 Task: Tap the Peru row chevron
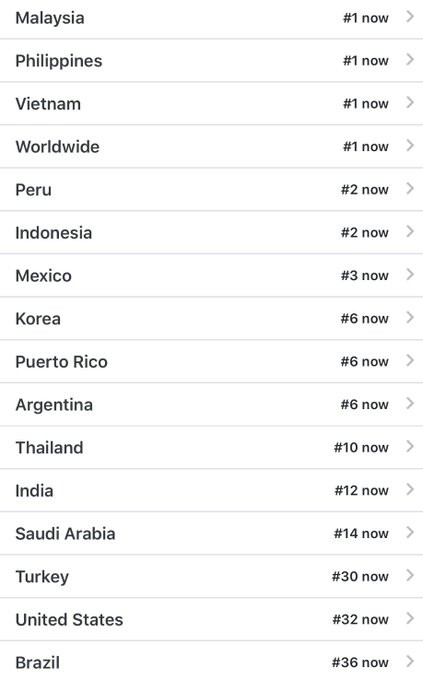pos(410,189)
